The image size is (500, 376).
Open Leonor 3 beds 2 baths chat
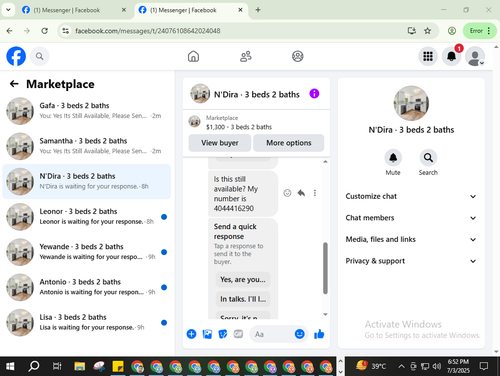pyautogui.click(x=87, y=217)
